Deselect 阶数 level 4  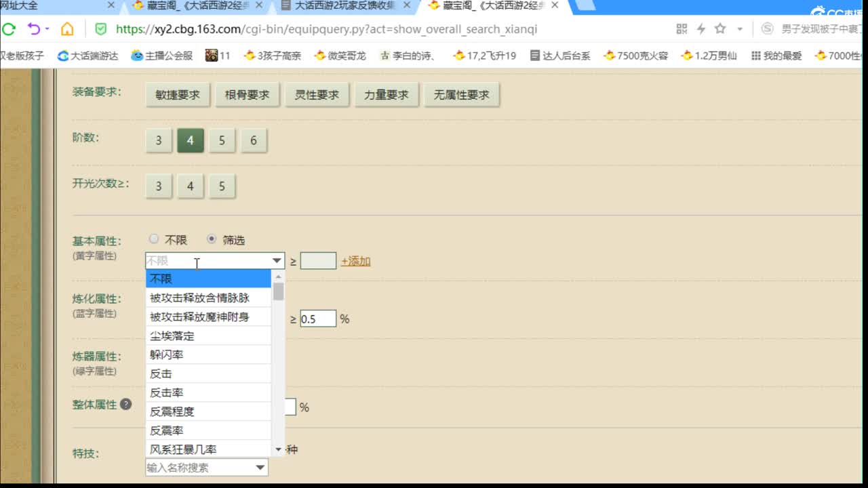coord(191,140)
